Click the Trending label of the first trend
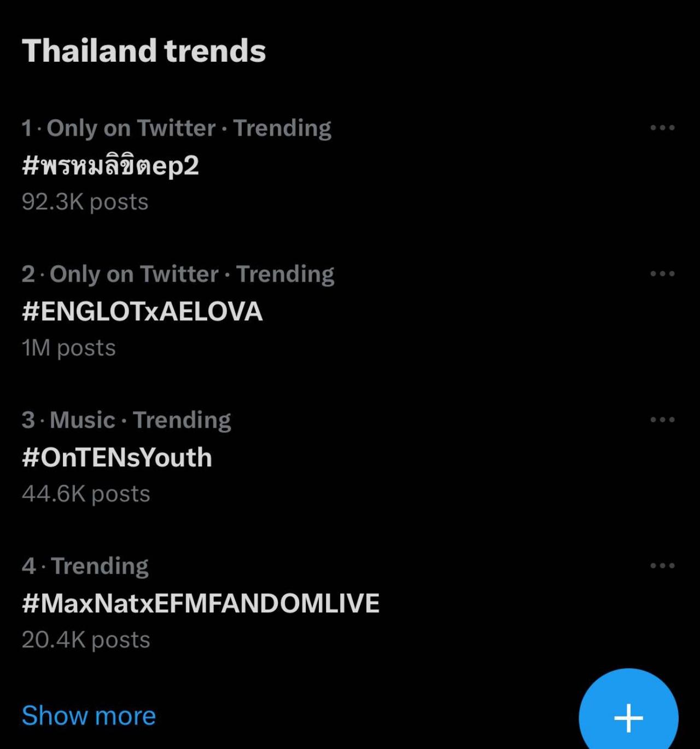The width and height of the screenshot is (700, 749). [x=282, y=128]
